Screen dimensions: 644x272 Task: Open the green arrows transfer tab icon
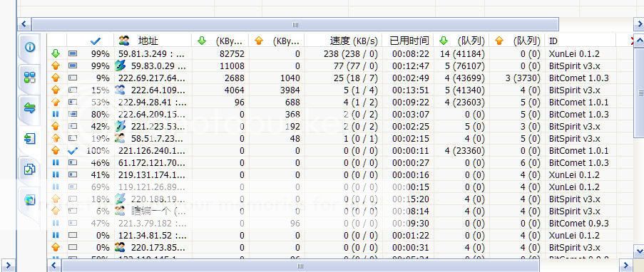click(x=29, y=108)
